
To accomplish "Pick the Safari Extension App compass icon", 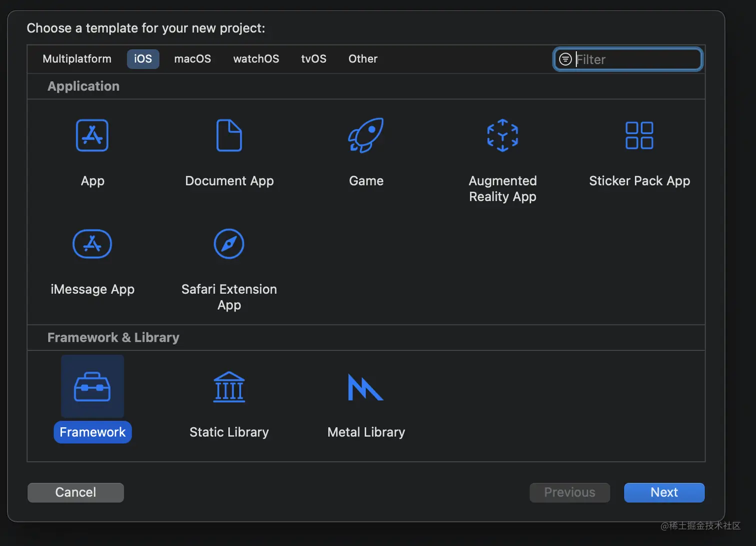I will [229, 244].
